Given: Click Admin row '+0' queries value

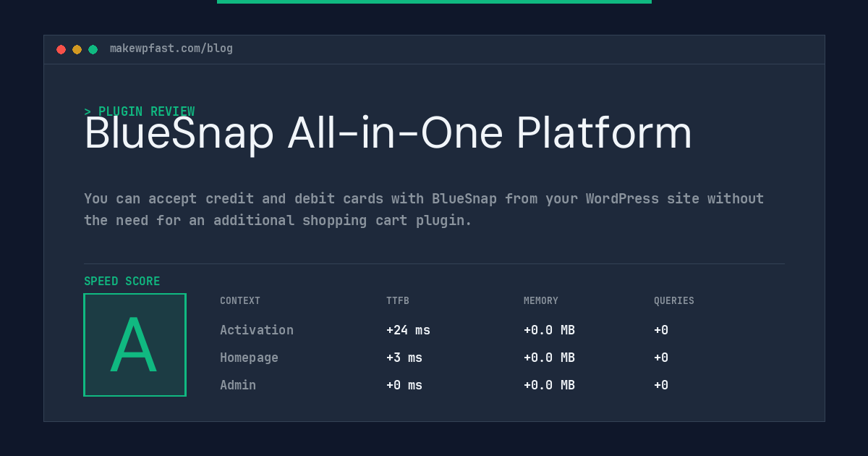Looking at the screenshot, I should click(661, 385).
